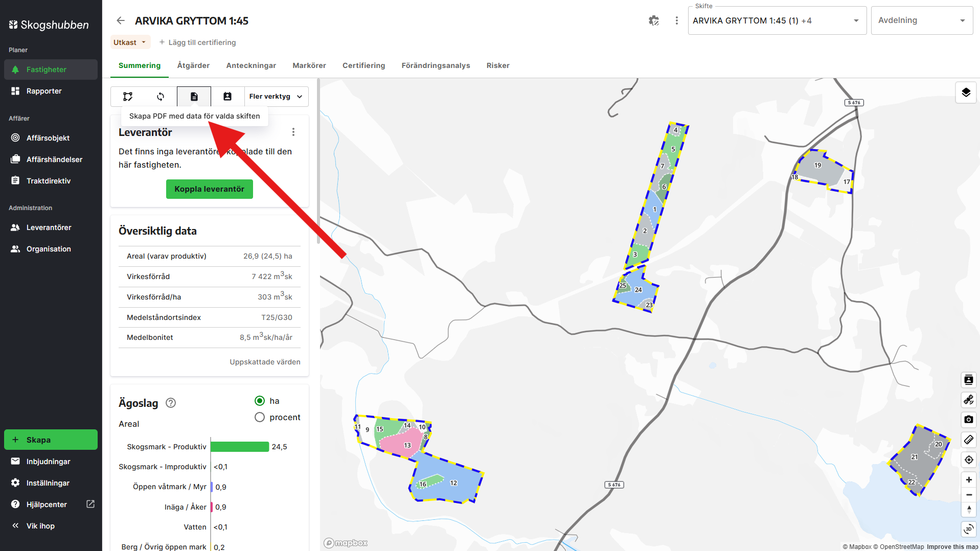Click the green Skogsmark - Produktiv bar
Screen dimensions: 980x551
pyautogui.click(x=240, y=447)
